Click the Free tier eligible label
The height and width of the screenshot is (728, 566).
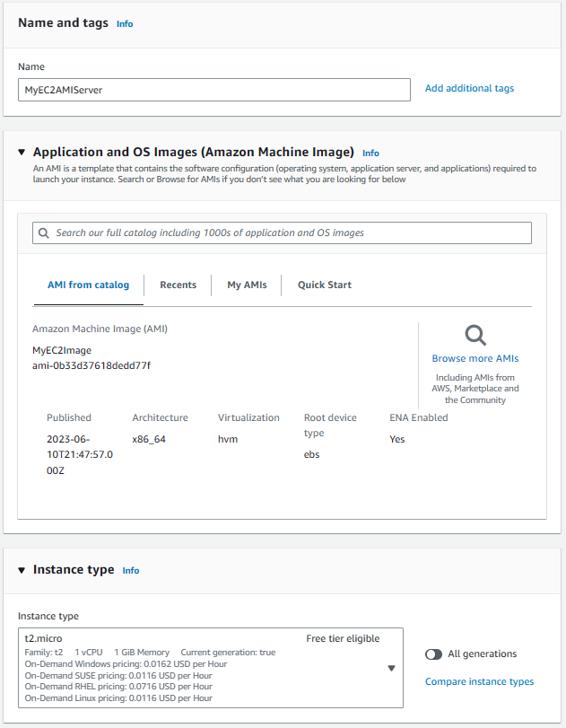pyautogui.click(x=343, y=639)
